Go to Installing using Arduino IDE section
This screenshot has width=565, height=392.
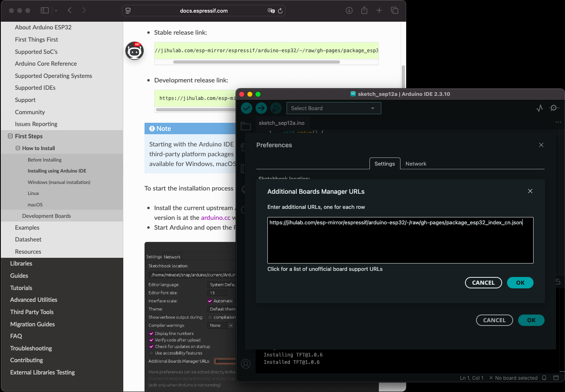point(57,171)
